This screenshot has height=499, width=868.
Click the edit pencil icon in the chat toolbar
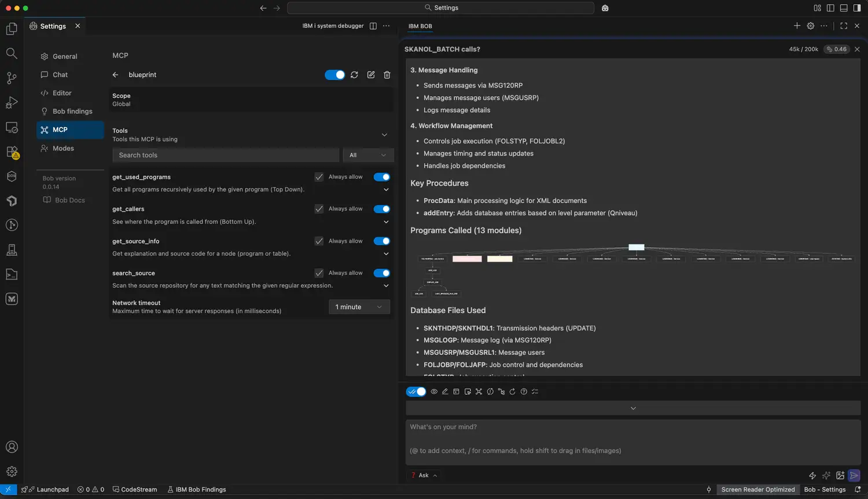click(x=445, y=391)
